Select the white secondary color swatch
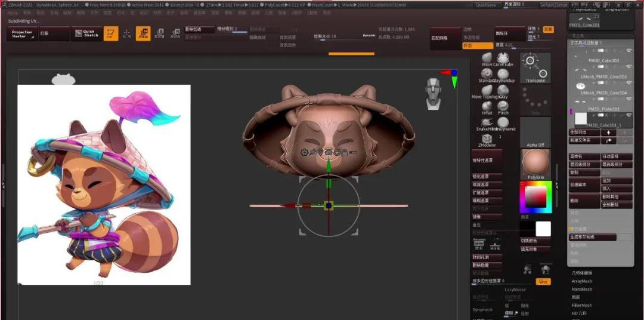Screen dimensions: 644x320 pos(543,229)
